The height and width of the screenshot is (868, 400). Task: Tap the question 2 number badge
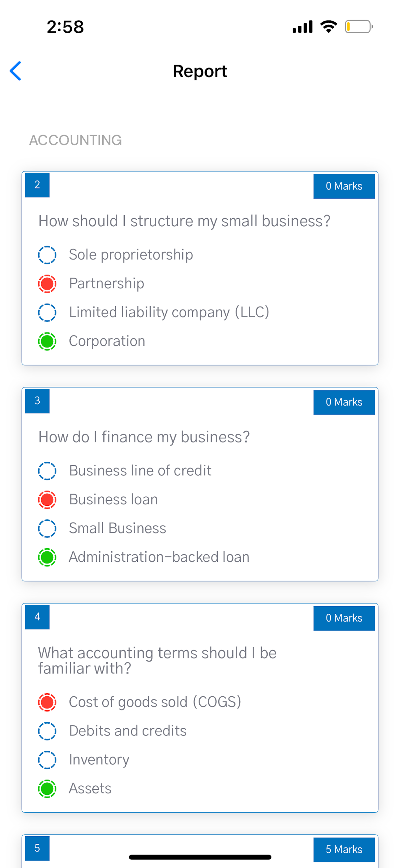[38, 185]
